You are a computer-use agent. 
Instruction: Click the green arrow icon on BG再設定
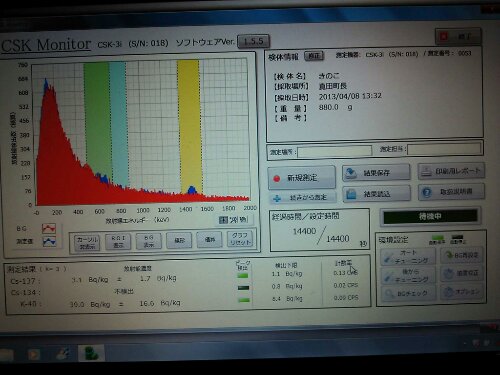point(449,256)
